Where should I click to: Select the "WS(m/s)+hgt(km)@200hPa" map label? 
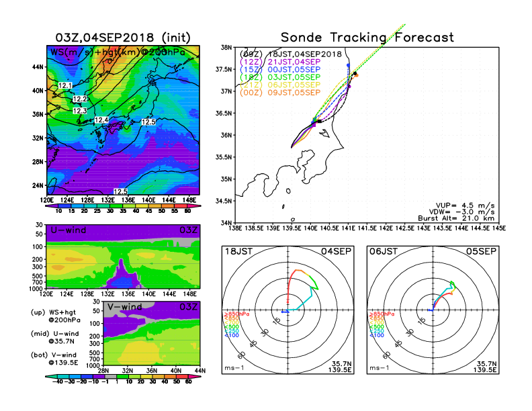(118, 52)
